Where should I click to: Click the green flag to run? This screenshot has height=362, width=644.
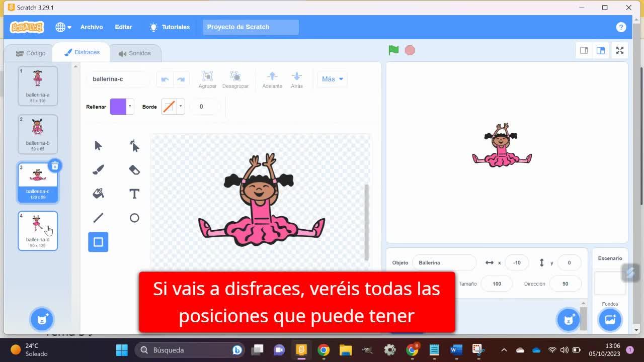393,50
